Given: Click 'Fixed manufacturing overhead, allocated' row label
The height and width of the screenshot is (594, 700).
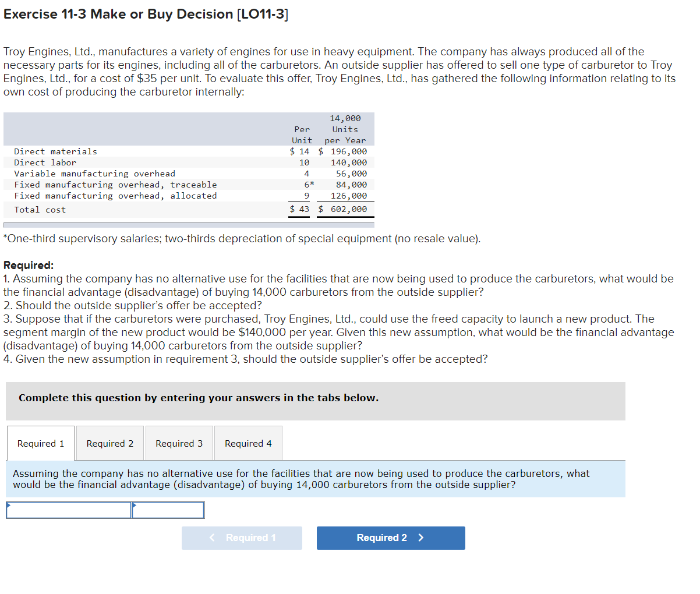Looking at the screenshot, I should pos(115,196).
